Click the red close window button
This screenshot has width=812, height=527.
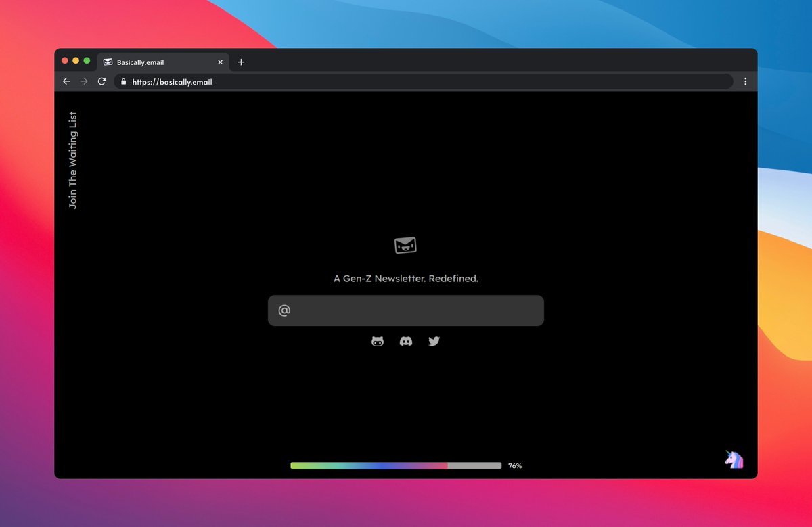[65, 60]
